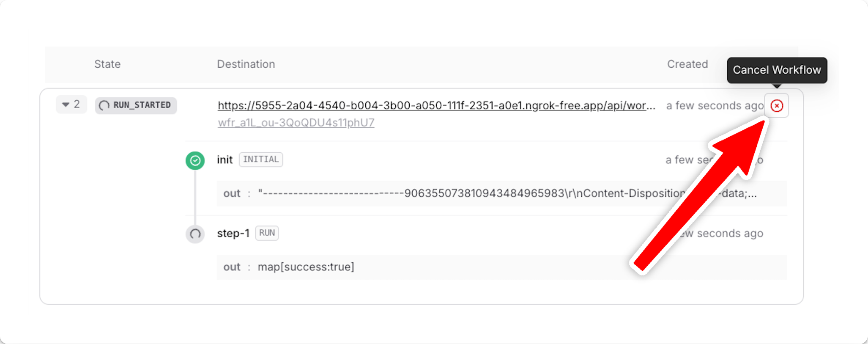Click the State column header
This screenshot has width=868, height=344.
(107, 64)
